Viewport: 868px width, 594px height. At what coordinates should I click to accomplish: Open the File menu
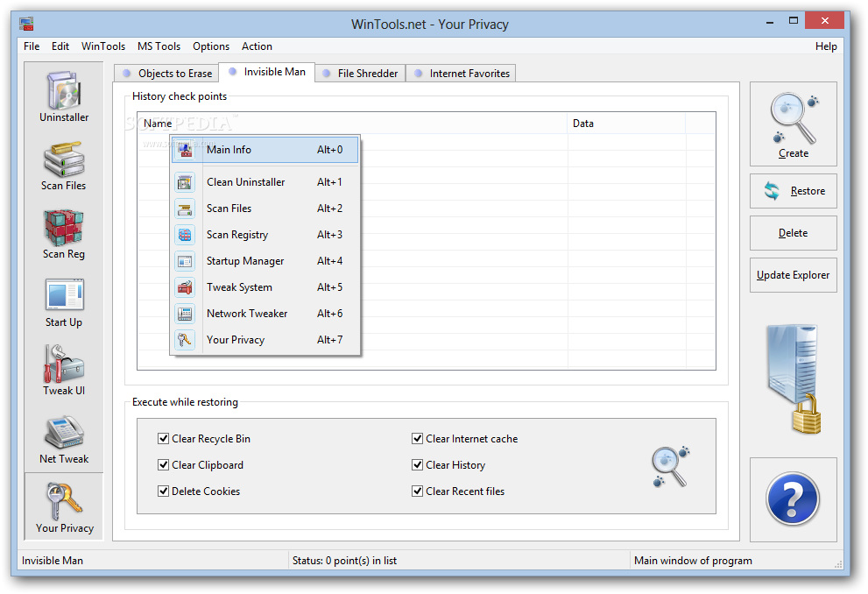(x=32, y=46)
